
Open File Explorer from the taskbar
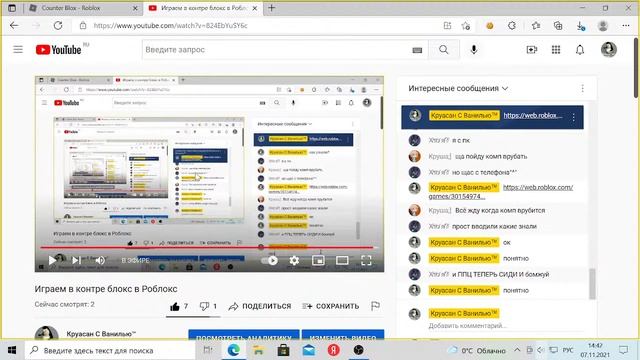[x=258, y=350]
